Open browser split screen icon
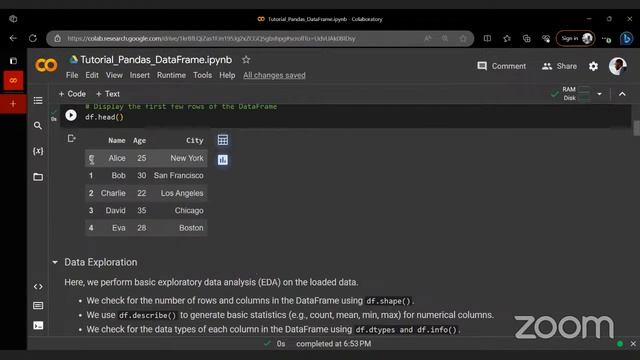 (x=487, y=38)
